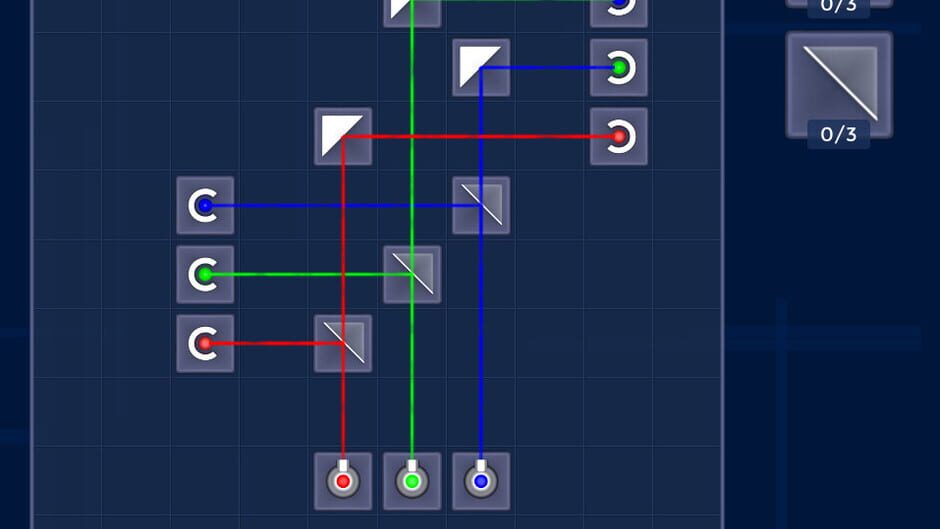The width and height of the screenshot is (940, 529).
Task: Select the beam splitter on the blue beam
Action: (481, 205)
